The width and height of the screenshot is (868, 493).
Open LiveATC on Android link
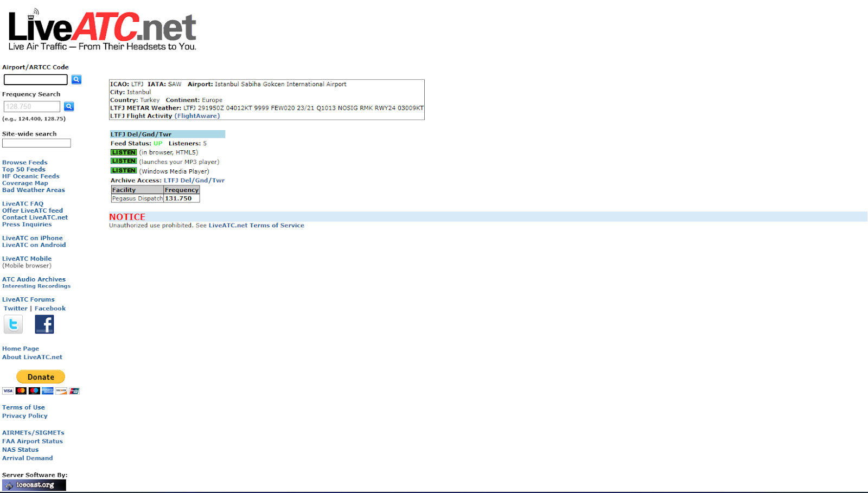click(x=34, y=245)
